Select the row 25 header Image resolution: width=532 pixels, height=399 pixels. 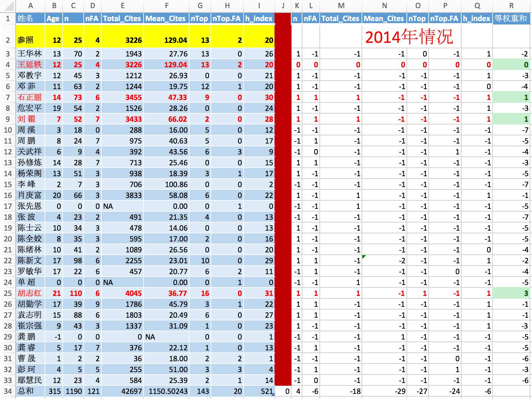(x=7, y=293)
